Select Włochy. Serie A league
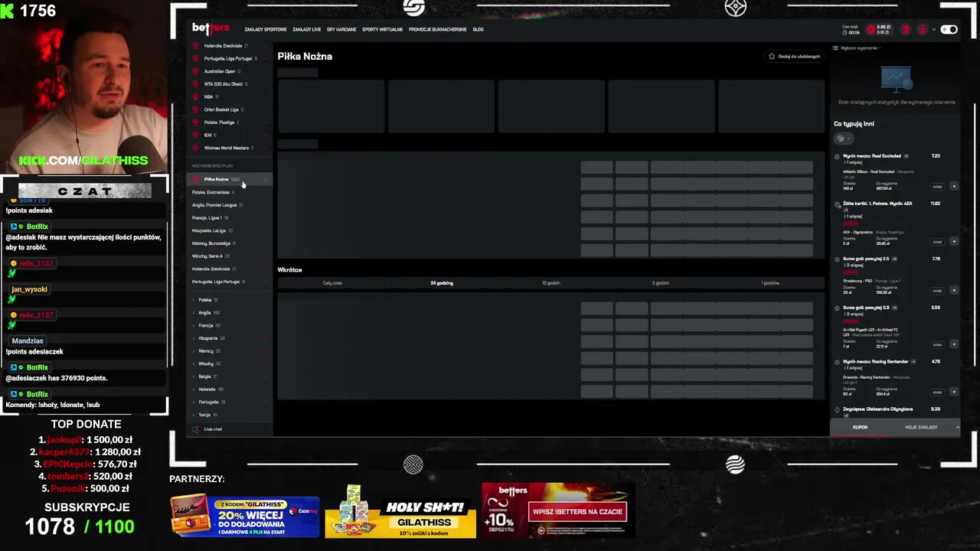Image resolution: width=980 pixels, height=551 pixels. [208, 256]
